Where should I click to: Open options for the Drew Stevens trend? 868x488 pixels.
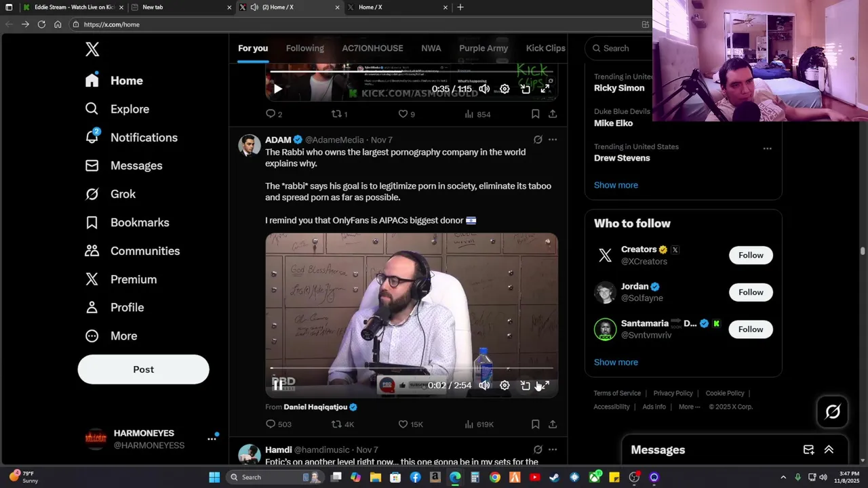pos(767,148)
